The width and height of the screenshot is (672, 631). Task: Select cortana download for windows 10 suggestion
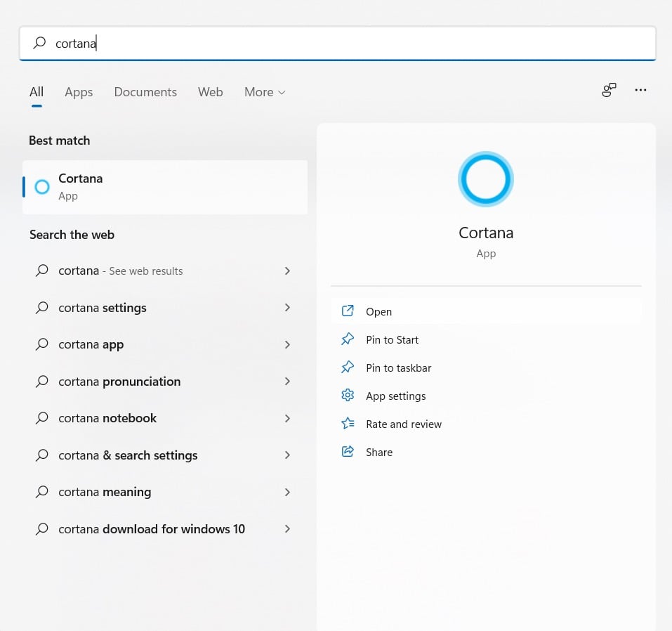[152, 529]
